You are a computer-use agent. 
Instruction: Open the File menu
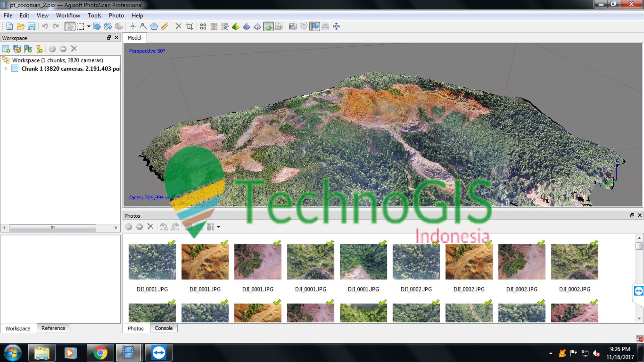tap(8, 15)
